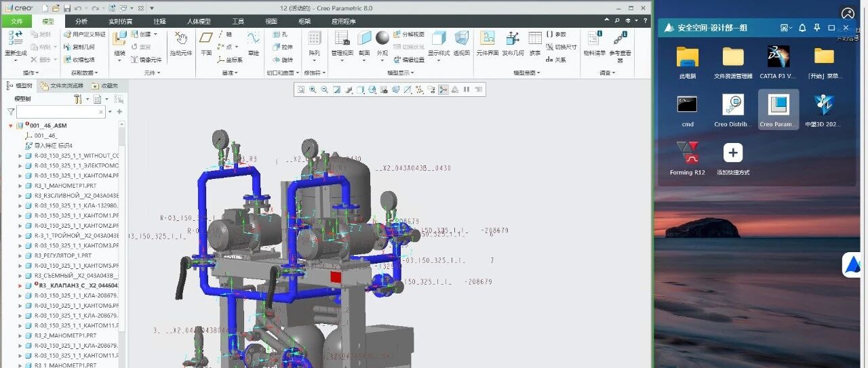Image resolution: width=868 pixels, height=368 pixels.
Task: Click the bell notification icon in 安全空间
Action: tap(802, 28)
